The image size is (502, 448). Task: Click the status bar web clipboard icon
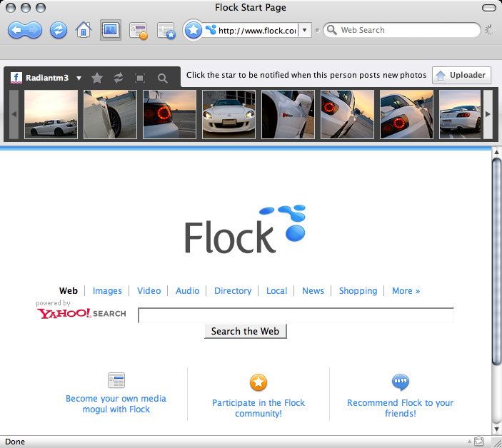(x=479, y=442)
